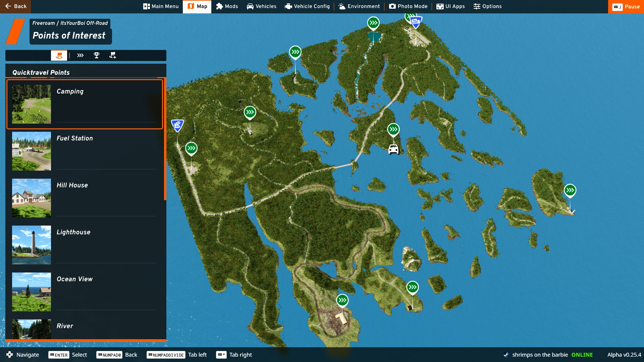Click the NUMPAD0 Back hint

coord(117,355)
